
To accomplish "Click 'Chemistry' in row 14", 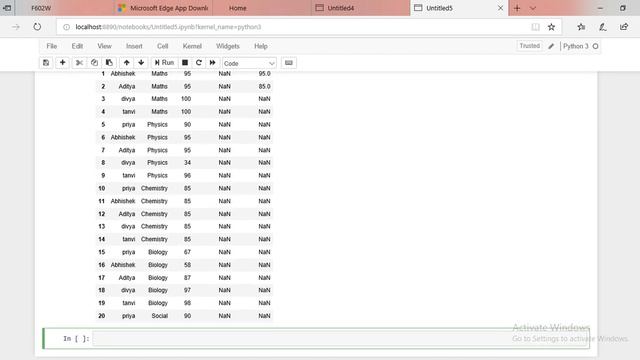I will pyautogui.click(x=154, y=239).
